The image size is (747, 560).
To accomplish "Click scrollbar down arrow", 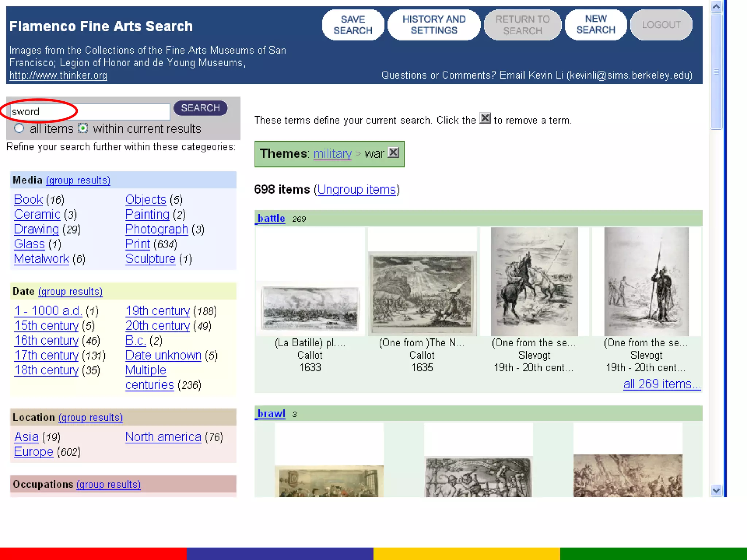I will (716, 491).
